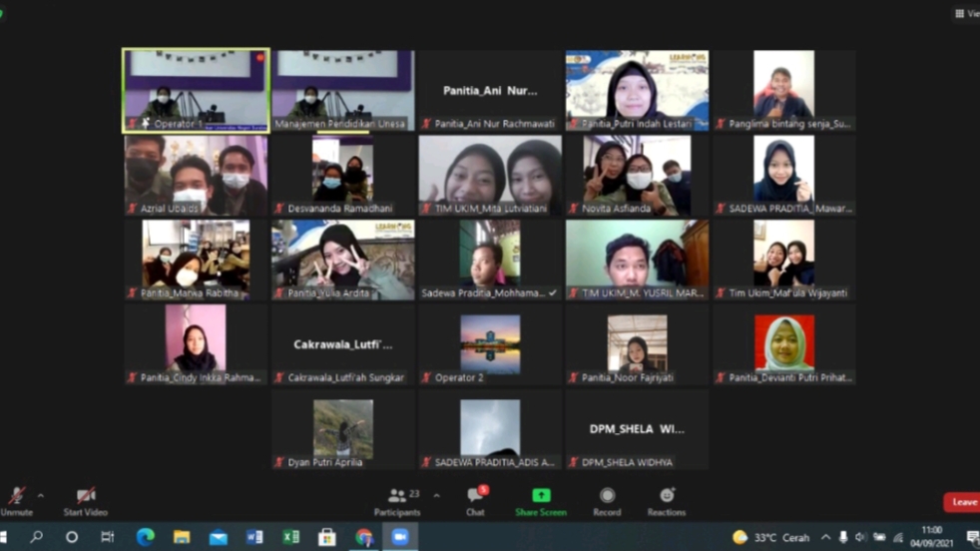Select the Operator 2 video tile

click(x=490, y=345)
